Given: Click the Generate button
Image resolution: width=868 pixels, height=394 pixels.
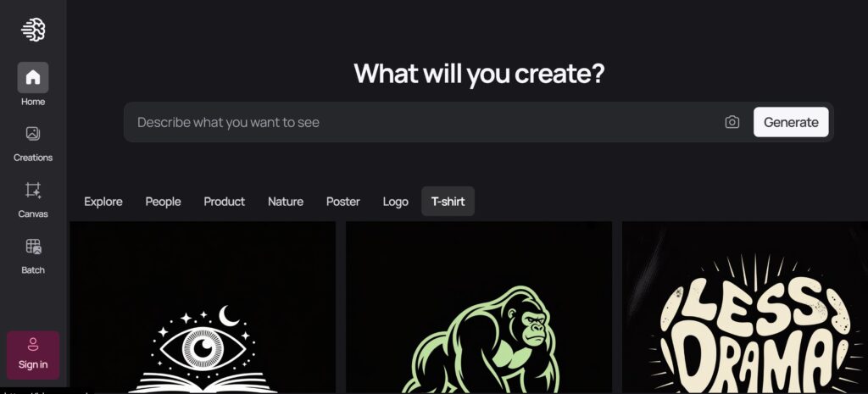Looking at the screenshot, I should tap(791, 122).
